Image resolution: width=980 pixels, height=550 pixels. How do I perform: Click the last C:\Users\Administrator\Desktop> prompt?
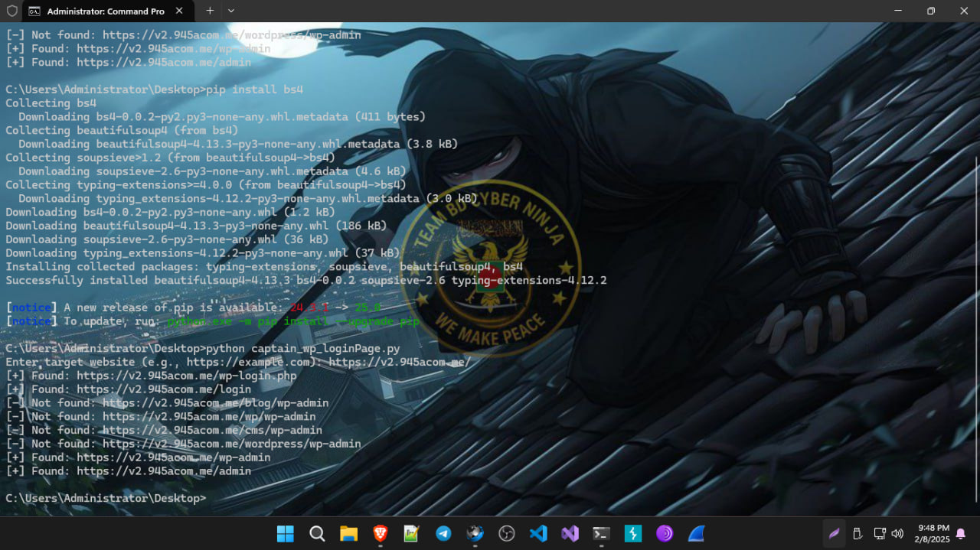click(106, 499)
